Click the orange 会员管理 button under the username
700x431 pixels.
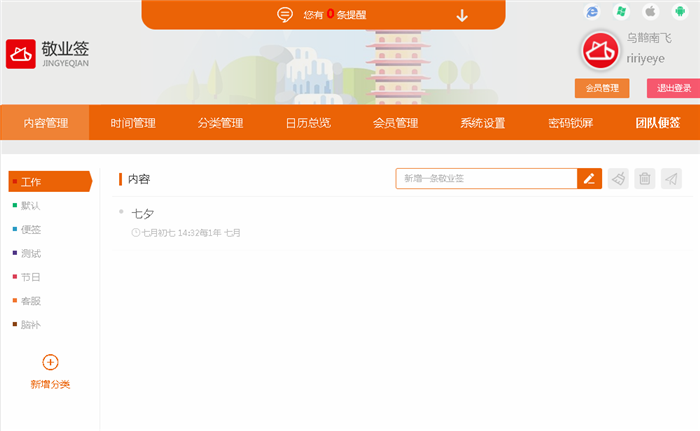602,88
